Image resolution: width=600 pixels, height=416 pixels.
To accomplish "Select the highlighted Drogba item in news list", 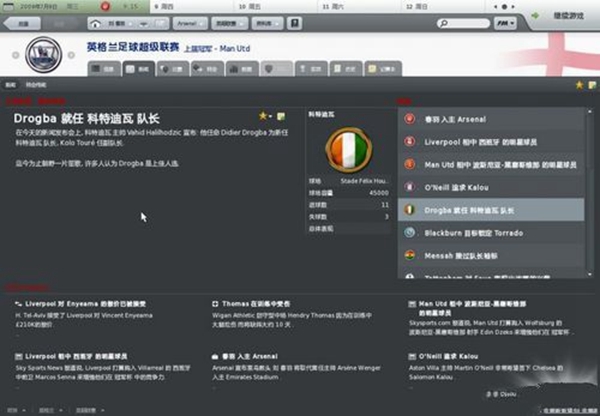I will tap(491, 210).
